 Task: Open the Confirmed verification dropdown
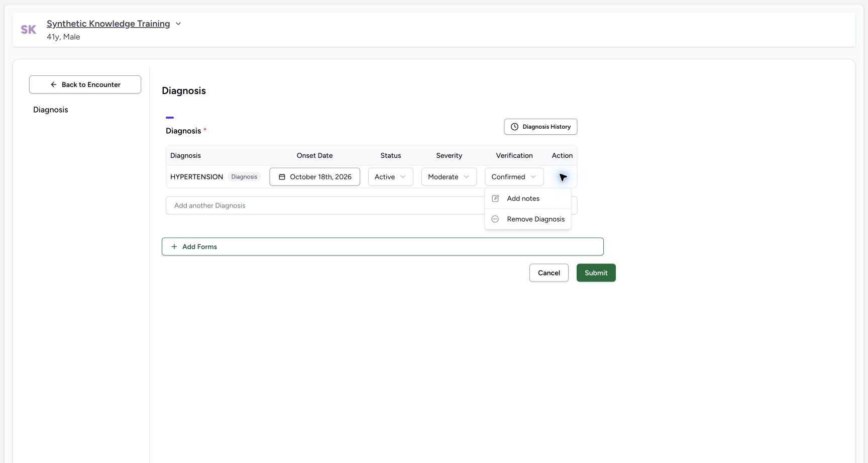514,177
